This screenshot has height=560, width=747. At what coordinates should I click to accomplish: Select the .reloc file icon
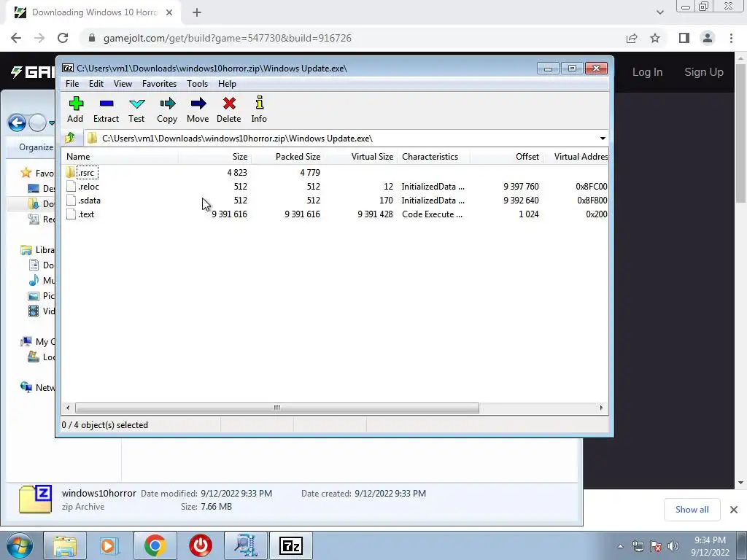(x=71, y=186)
